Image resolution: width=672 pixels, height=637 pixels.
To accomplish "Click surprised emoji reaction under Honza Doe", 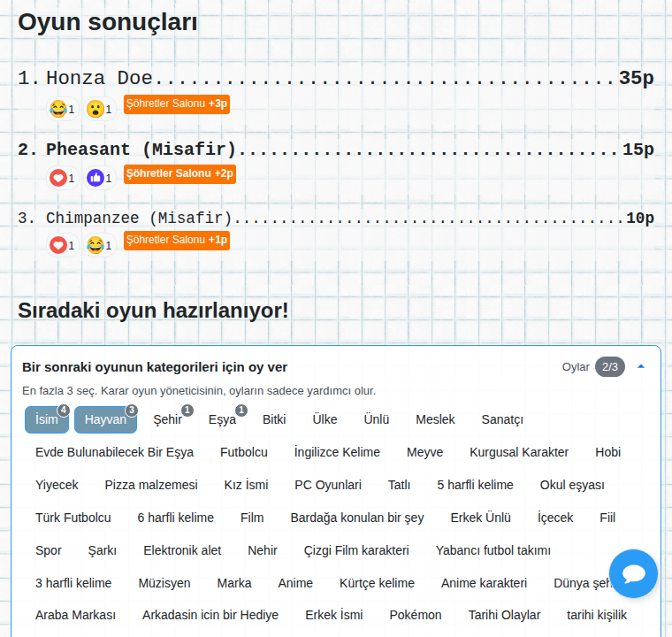I will [x=99, y=109].
